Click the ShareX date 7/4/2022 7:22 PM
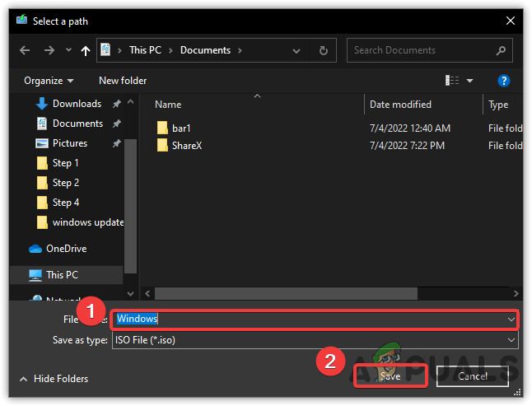The image size is (532, 406). [x=407, y=146]
